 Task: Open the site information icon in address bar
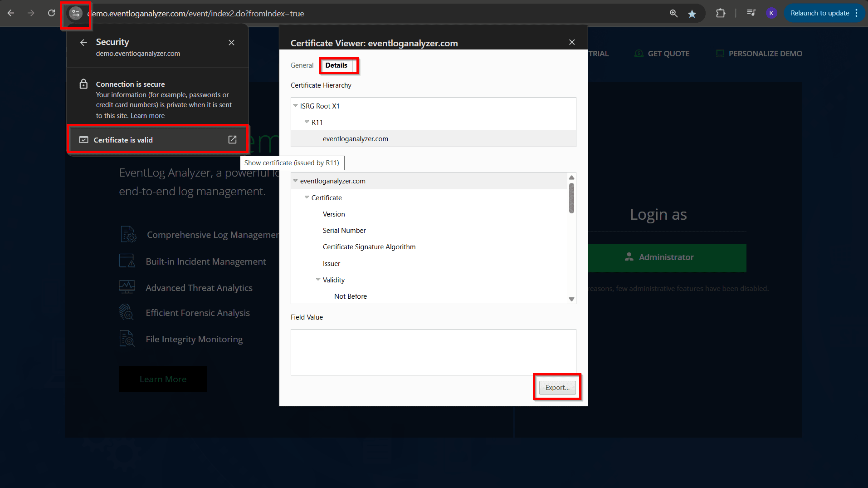[76, 13]
